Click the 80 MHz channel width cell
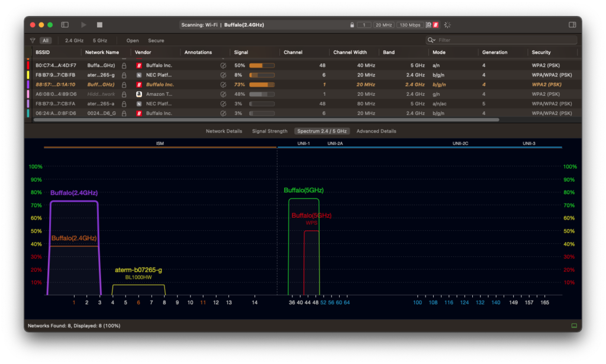The image size is (606, 364). [366, 104]
